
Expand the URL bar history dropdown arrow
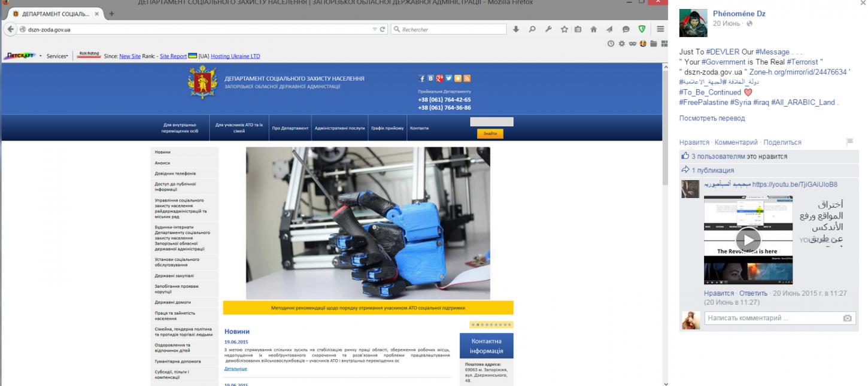coord(375,29)
